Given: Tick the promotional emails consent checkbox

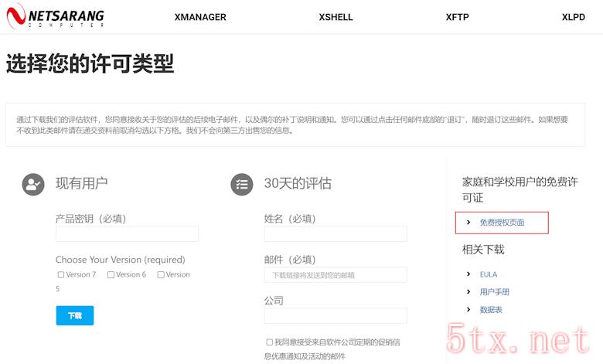Looking at the screenshot, I should [270, 342].
